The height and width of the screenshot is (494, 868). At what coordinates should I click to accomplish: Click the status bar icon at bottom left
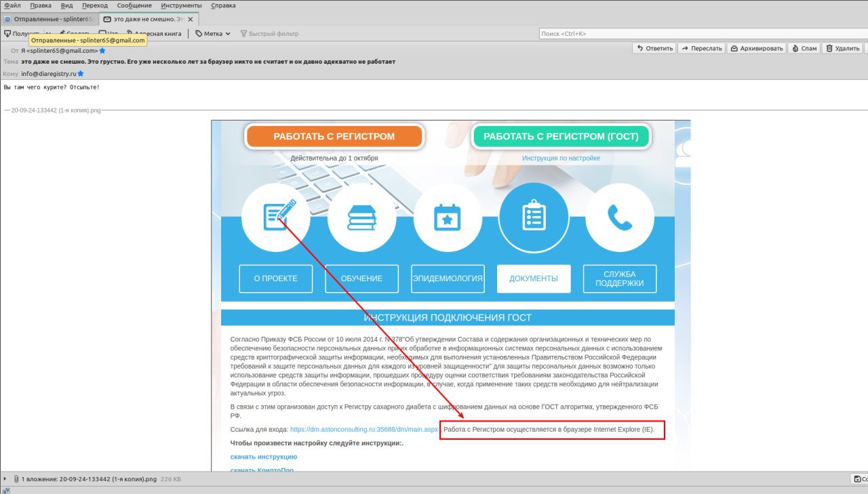coord(5,490)
